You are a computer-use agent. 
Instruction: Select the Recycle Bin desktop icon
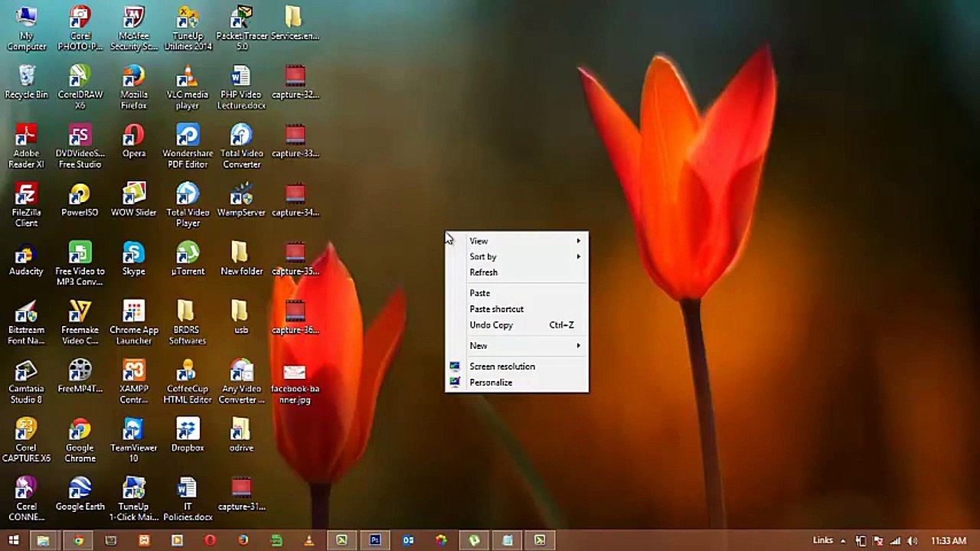[27, 82]
